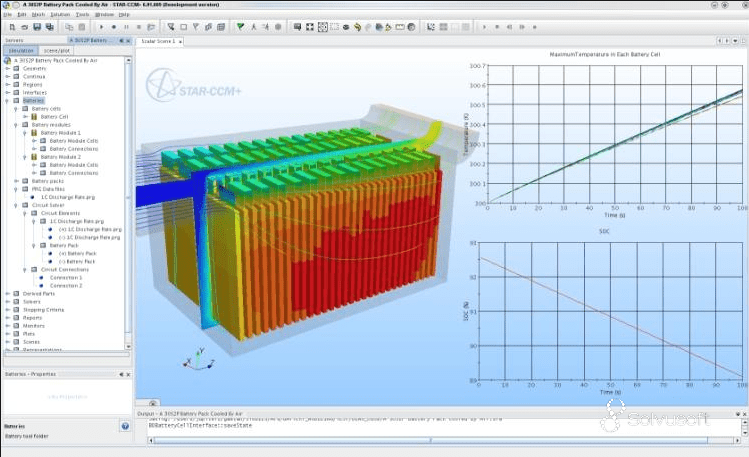
Task: Open the File menu
Action: pos(7,15)
